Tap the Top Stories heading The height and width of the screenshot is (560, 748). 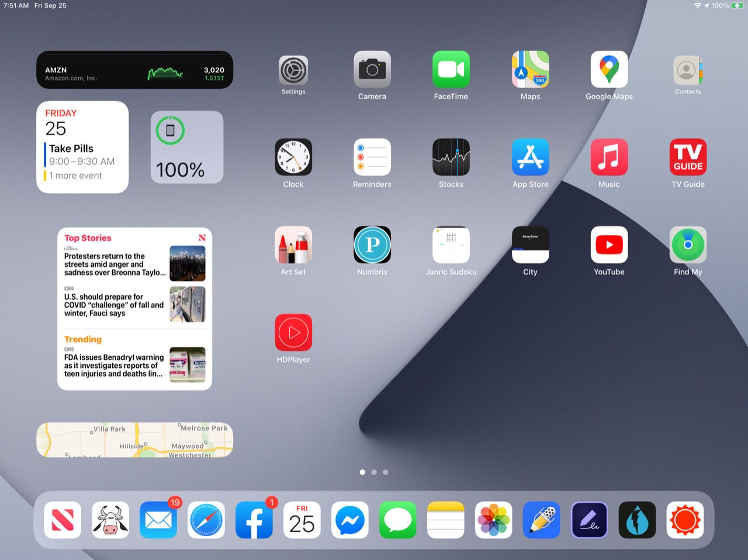pyautogui.click(x=88, y=238)
